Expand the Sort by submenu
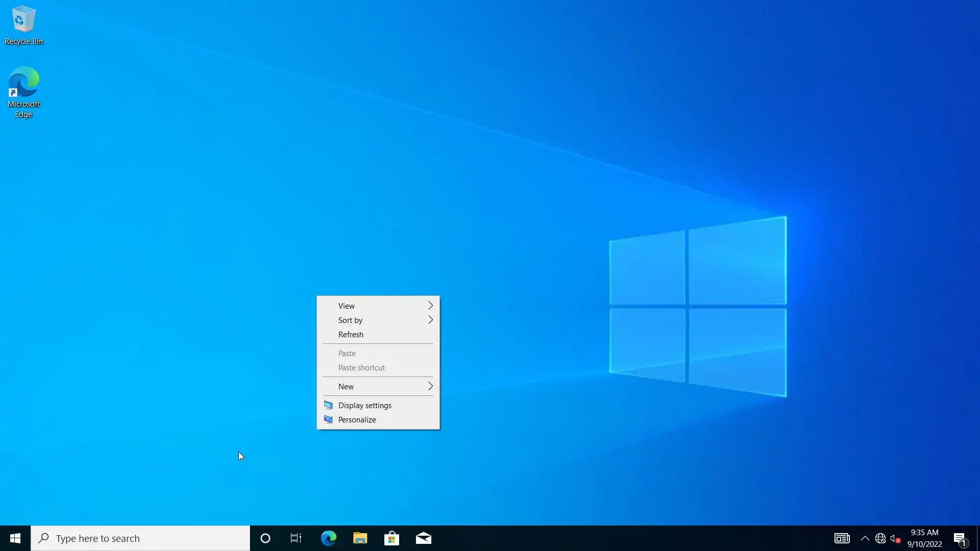Image resolution: width=980 pixels, height=551 pixels. (378, 320)
